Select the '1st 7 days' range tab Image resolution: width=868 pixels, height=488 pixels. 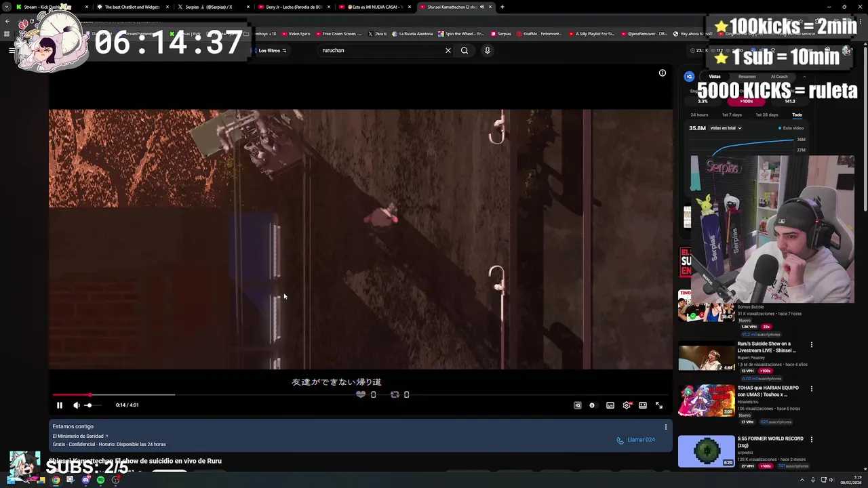click(732, 115)
